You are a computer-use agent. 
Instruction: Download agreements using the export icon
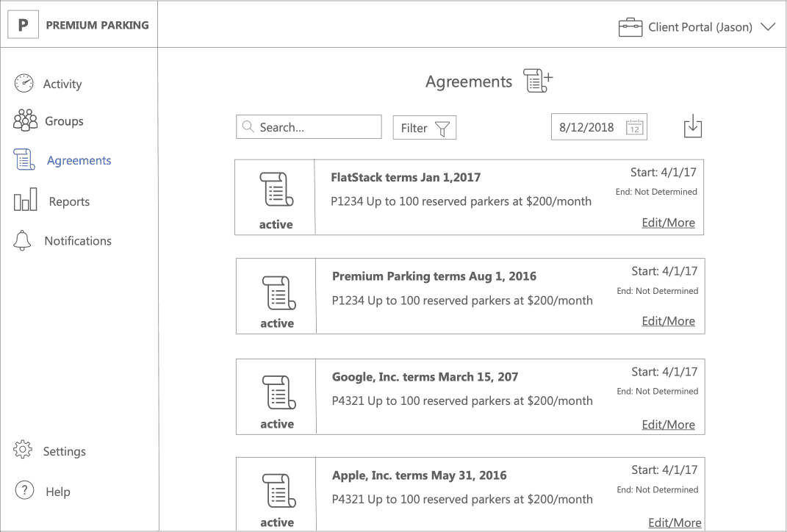click(692, 126)
